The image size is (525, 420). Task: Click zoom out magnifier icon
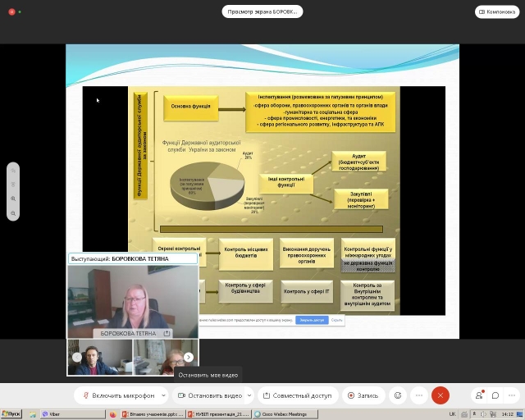point(13,213)
